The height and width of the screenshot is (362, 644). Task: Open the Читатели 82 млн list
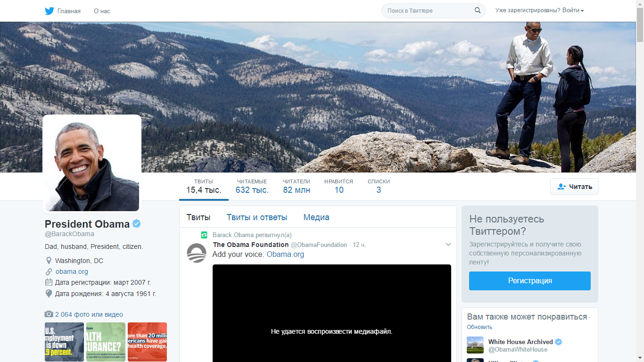297,186
